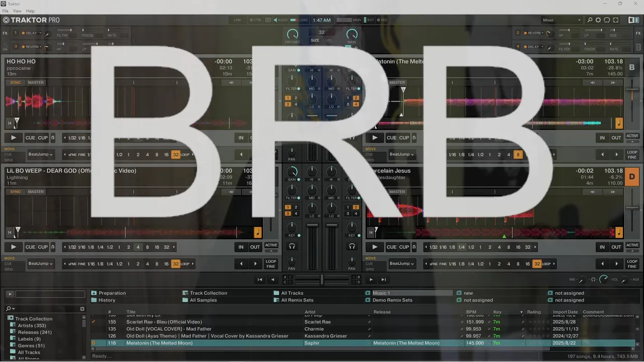Set loop OUT on Deck C
644x362 pixels.
coord(255,247)
